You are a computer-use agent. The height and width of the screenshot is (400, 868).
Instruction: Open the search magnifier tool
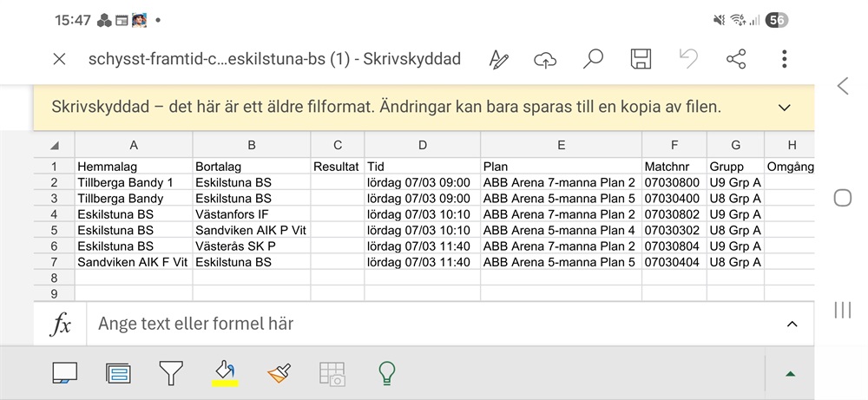tap(593, 59)
